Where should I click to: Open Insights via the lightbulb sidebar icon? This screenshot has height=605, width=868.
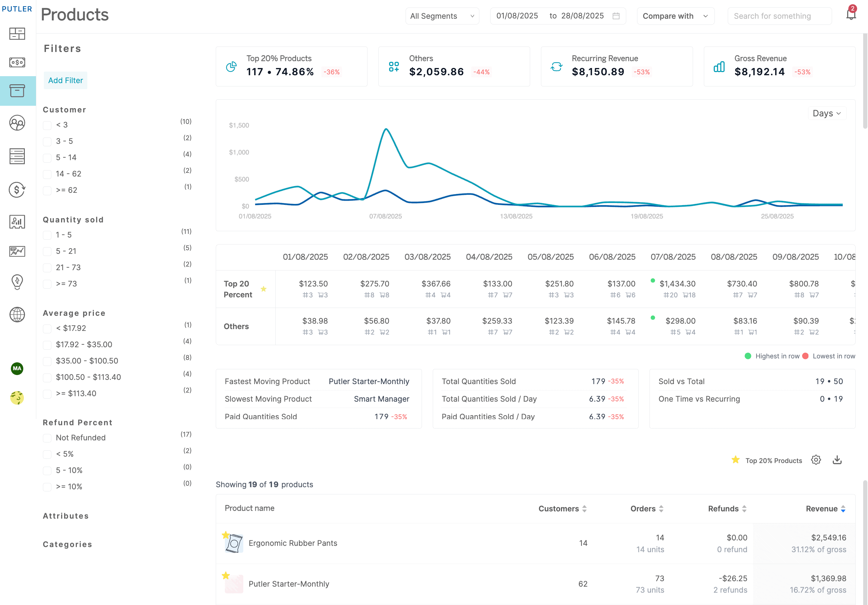[17, 282]
